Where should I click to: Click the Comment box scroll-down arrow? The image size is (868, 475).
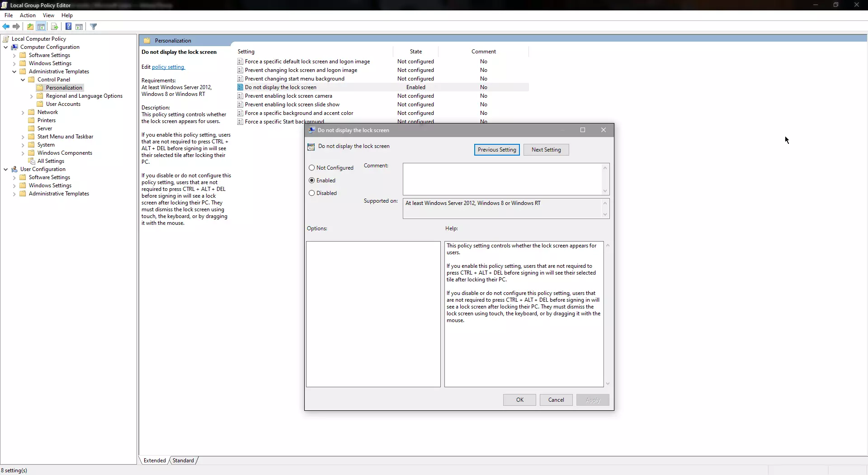(605, 191)
